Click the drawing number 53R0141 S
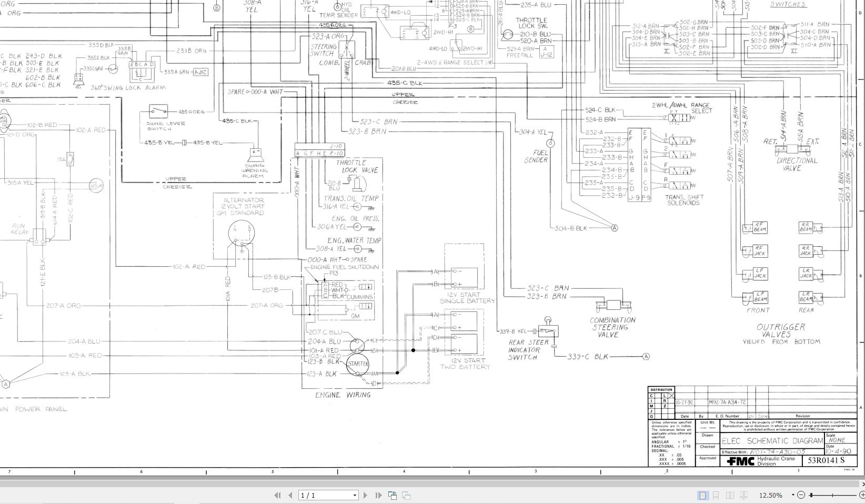Screen dimensions: 865x504 [x=826, y=460]
